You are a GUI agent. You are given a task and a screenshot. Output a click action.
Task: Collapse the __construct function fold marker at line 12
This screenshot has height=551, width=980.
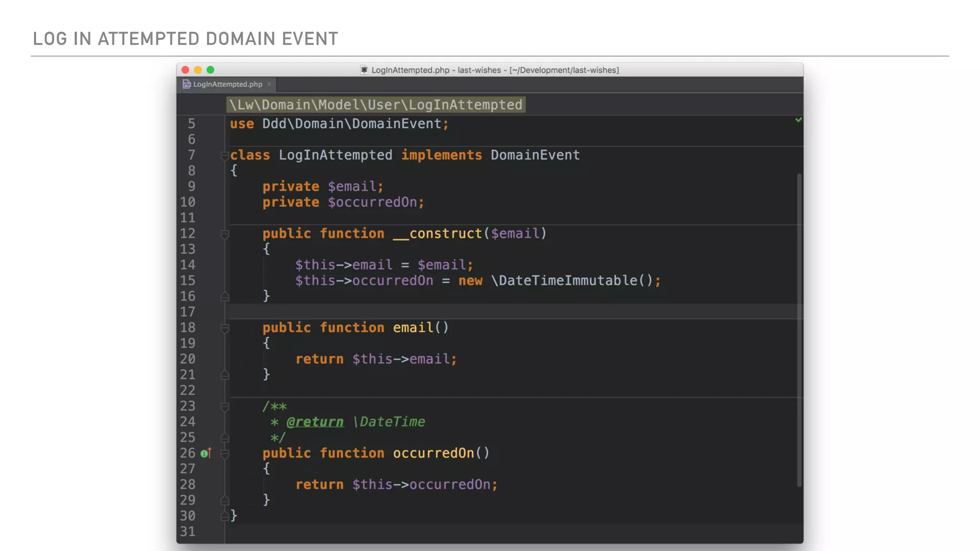point(224,234)
